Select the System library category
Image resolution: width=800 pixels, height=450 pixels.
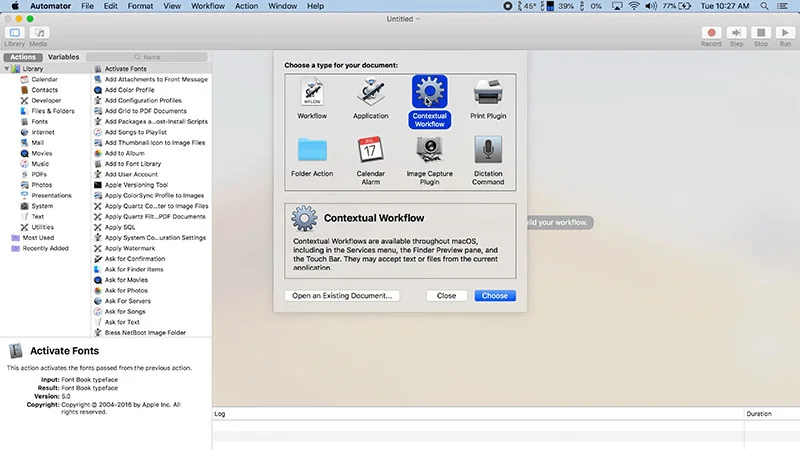tap(42, 206)
